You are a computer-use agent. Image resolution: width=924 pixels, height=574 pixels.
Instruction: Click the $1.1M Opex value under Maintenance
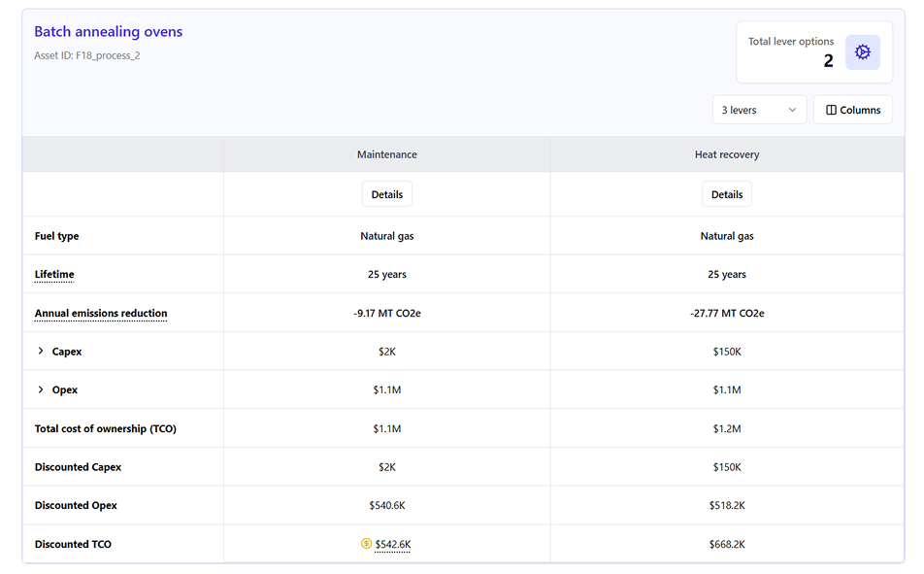pos(386,389)
